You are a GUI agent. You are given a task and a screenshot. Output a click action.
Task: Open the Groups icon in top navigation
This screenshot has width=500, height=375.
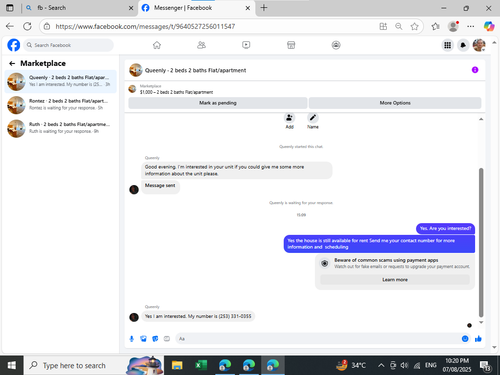pyautogui.click(x=336, y=45)
